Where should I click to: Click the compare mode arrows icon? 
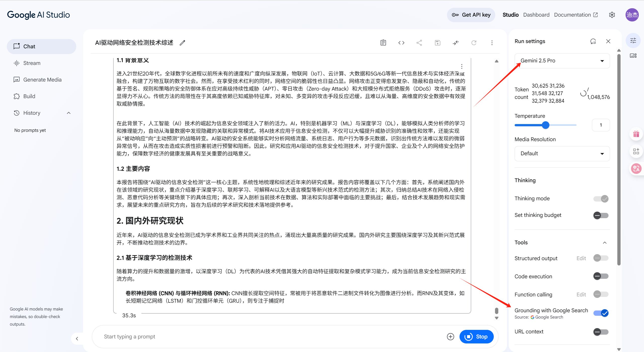click(456, 43)
